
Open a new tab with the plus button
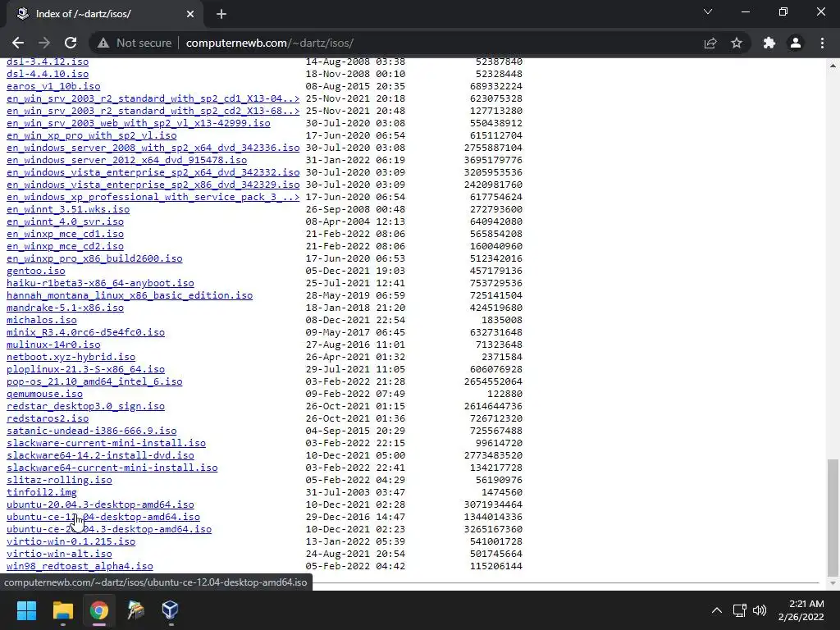point(221,14)
